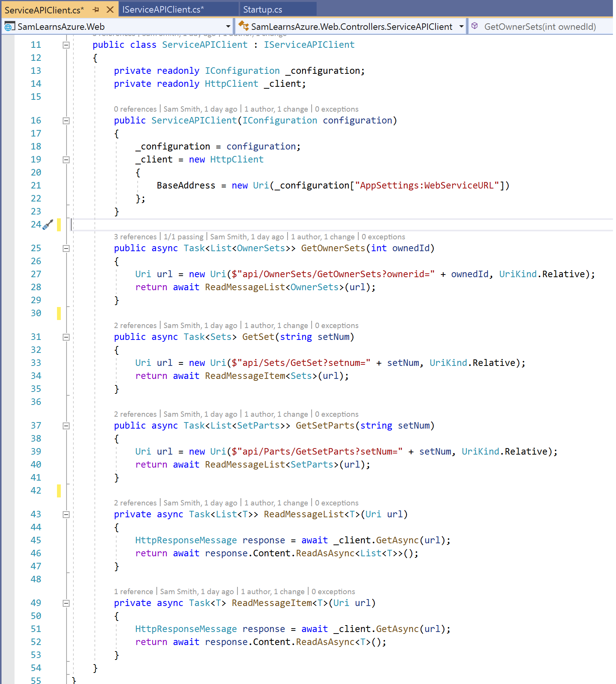Switch to the Startup.cs tab
Screen dimensions: 616x684
click(x=263, y=10)
